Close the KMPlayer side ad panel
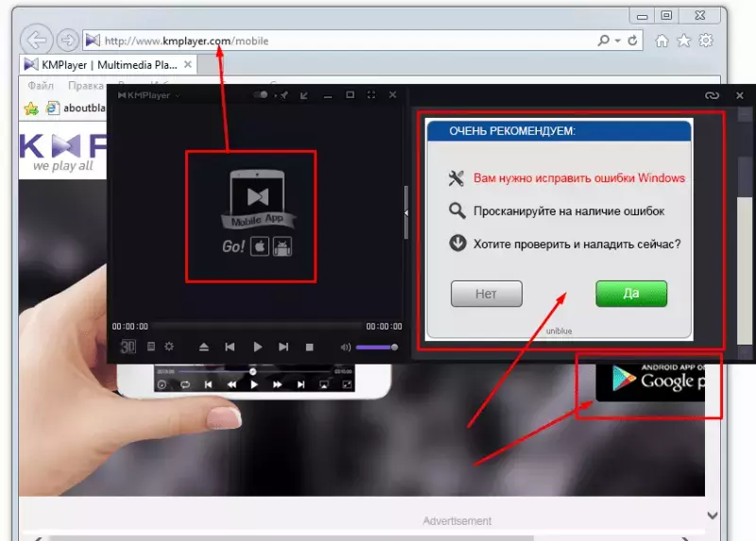 coord(740,95)
